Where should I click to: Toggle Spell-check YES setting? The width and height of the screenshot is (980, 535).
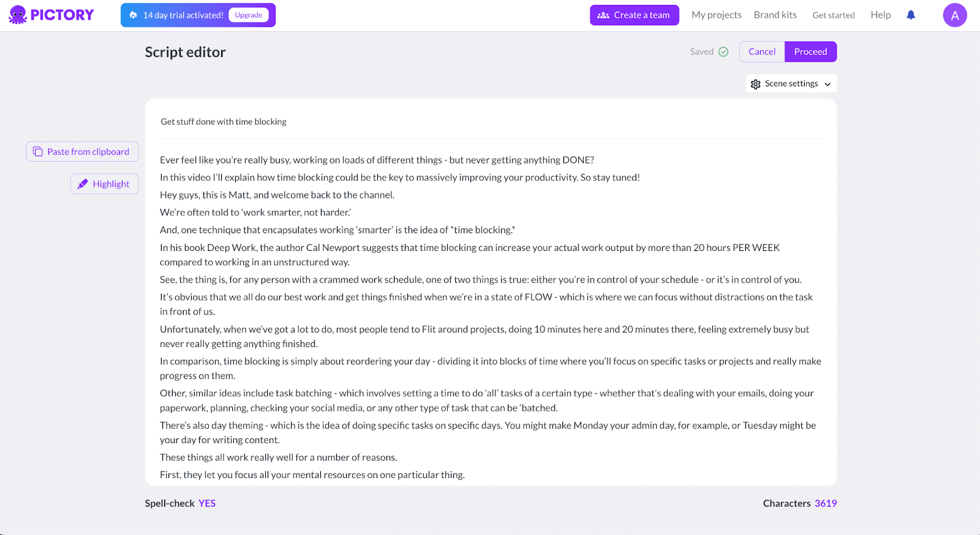click(x=207, y=503)
